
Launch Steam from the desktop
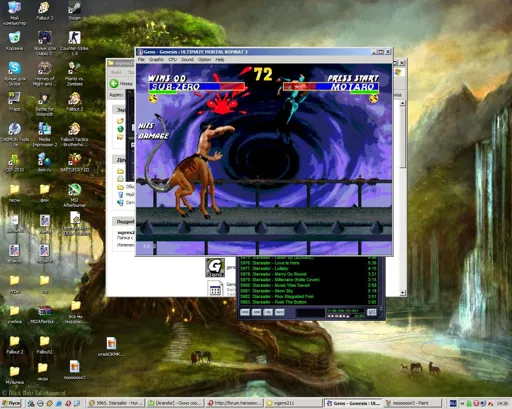(x=74, y=11)
